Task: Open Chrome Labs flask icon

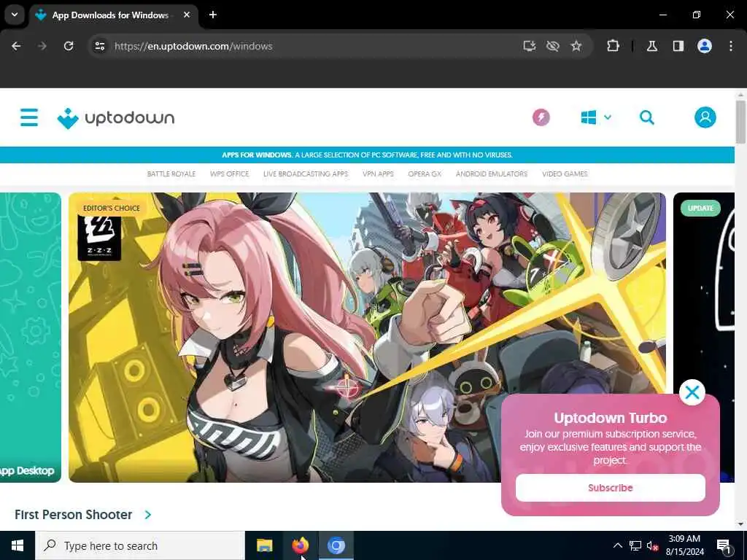Action: coord(651,46)
